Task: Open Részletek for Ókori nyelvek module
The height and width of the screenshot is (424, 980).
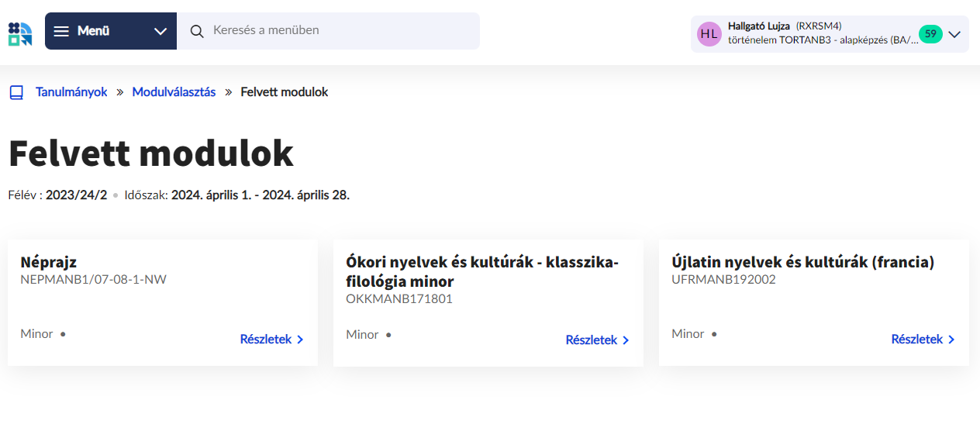Action: [x=597, y=340]
